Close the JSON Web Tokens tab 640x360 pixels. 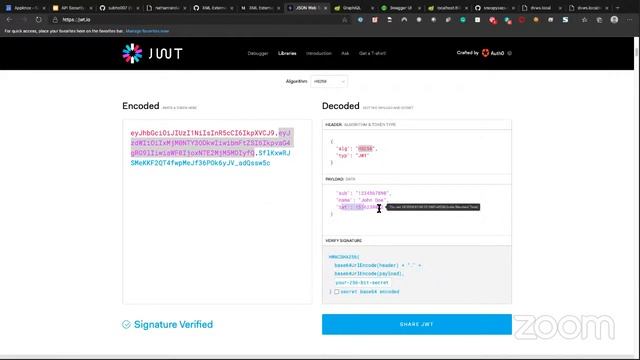pos(325,8)
